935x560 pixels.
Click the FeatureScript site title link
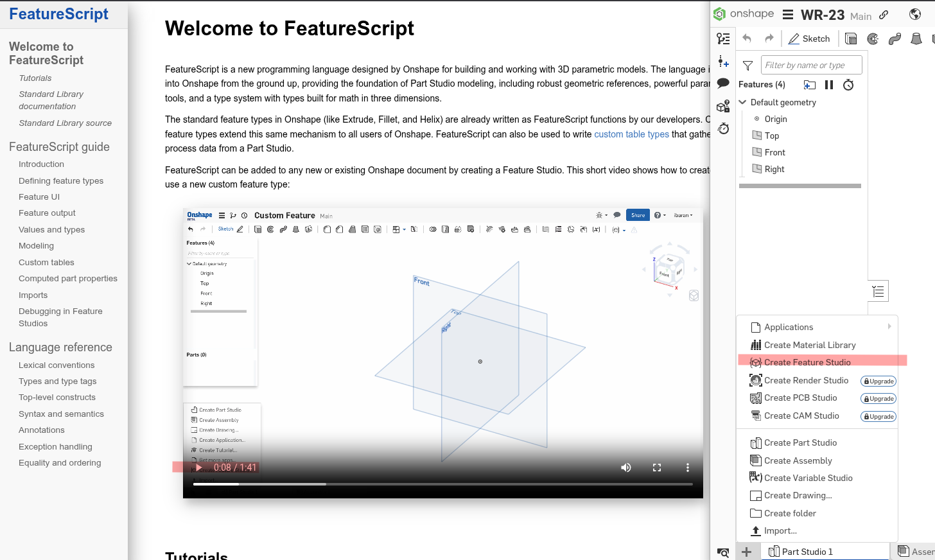tap(58, 14)
